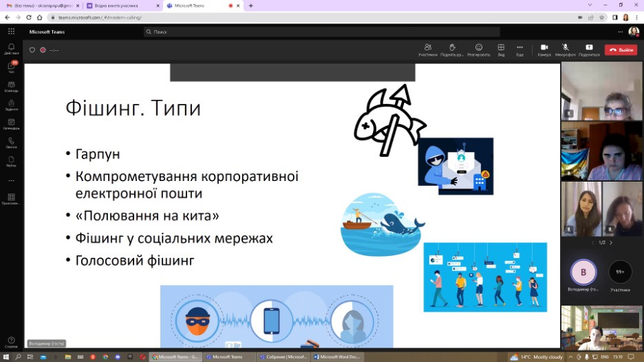Open the Participants panel in the meeting toolbar

click(x=427, y=50)
